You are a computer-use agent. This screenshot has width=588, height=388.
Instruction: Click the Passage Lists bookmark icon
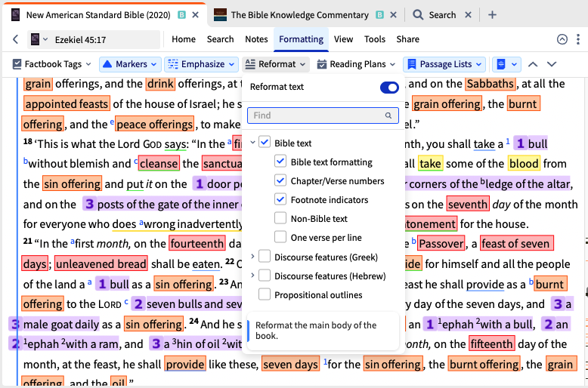(412, 64)
